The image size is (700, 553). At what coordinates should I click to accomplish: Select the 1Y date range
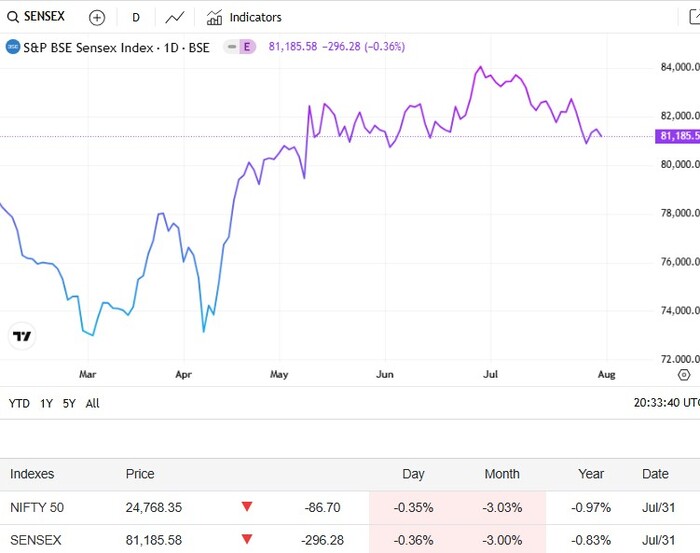[x=46, y=403]
